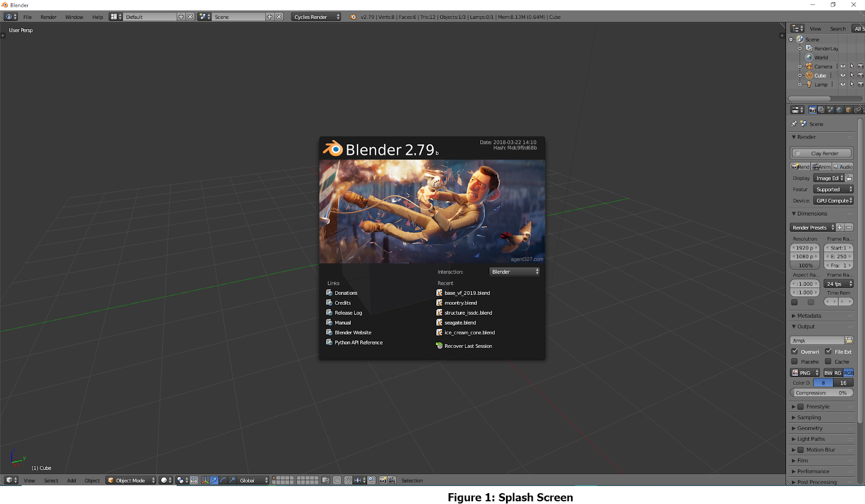This screenshot has width=865, height=504.
Task: Click the Blender logo icon in the info header
Action: [352, 17]
